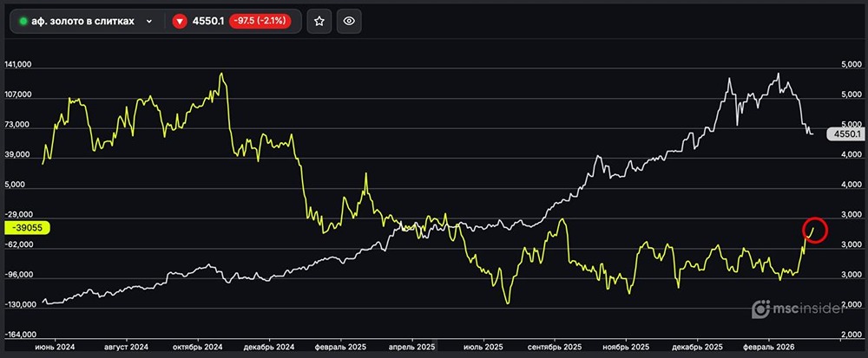Click the red down-arrow price direction icon
The height and width of the screenshot is (358, 868).
179,22
